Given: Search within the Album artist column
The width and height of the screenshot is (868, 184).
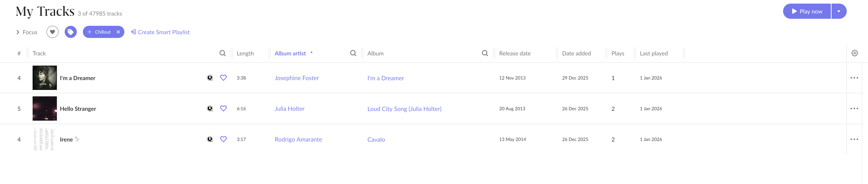Looking at the screenshot, I should 353,53.
